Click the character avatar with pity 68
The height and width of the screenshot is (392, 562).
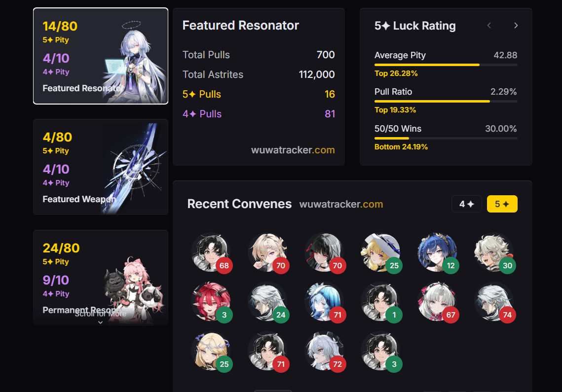tap(211, 252)
